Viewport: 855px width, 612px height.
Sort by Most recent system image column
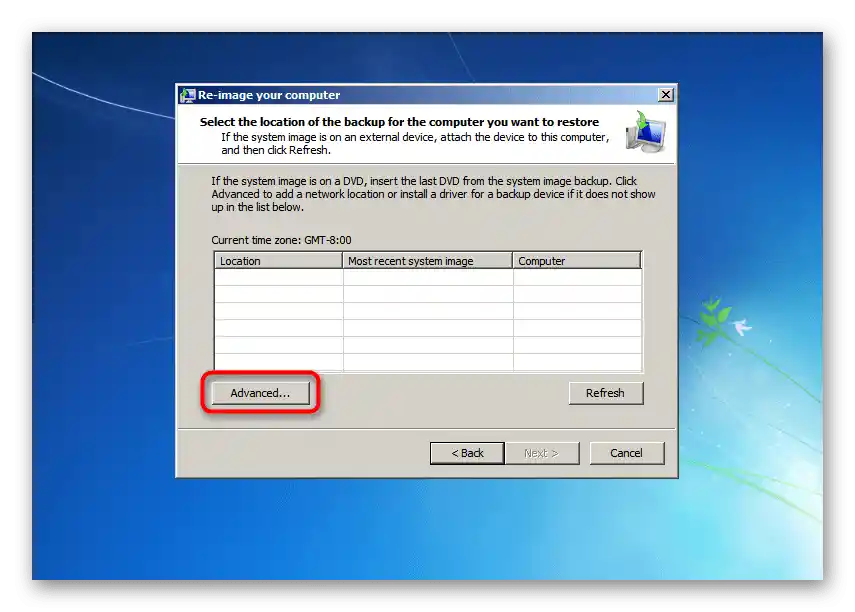(428, 261)
